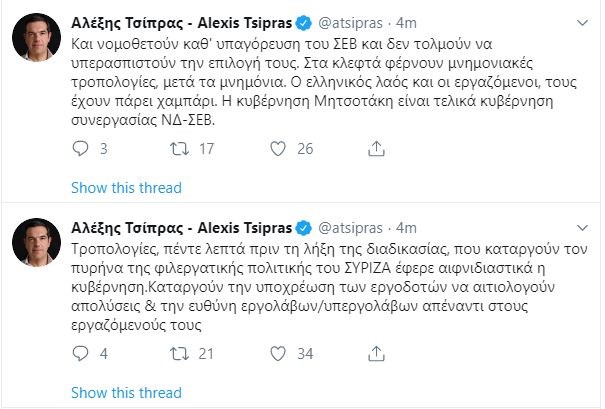Show this thread under the top tweet
Screen dimensions: 605x409
pos(128,188)
